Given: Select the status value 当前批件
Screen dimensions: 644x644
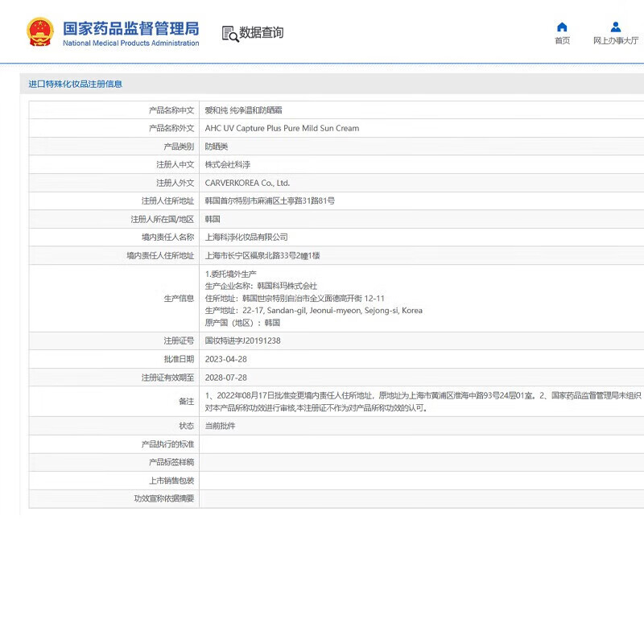Looking at the screenshot, I should (x=220, y=426).
